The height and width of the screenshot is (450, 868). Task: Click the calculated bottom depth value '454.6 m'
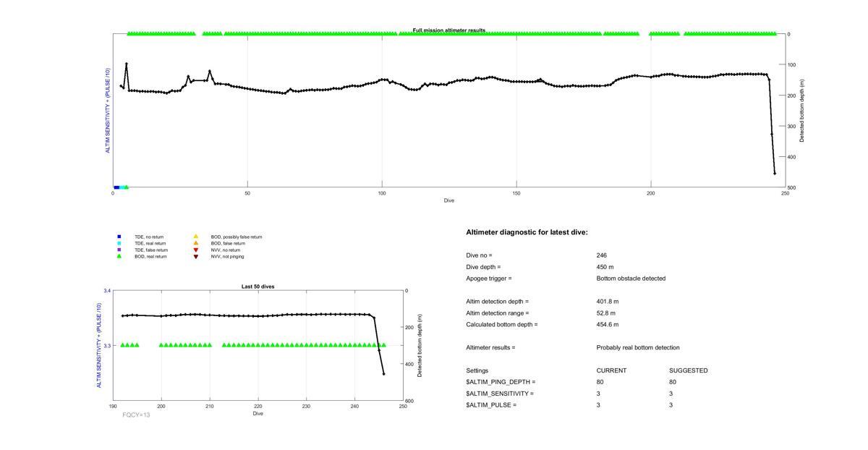(608, 325)
